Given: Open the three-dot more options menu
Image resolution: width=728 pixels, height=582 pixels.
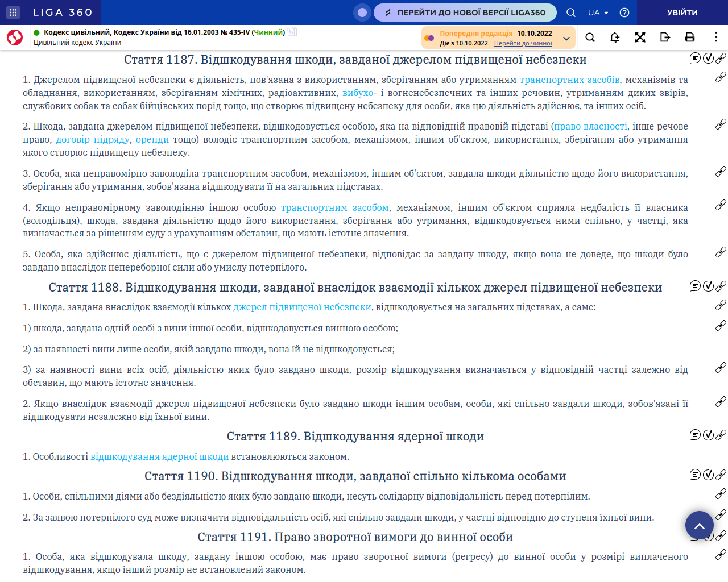Looking at the screenshot, I should click(715, 38).
